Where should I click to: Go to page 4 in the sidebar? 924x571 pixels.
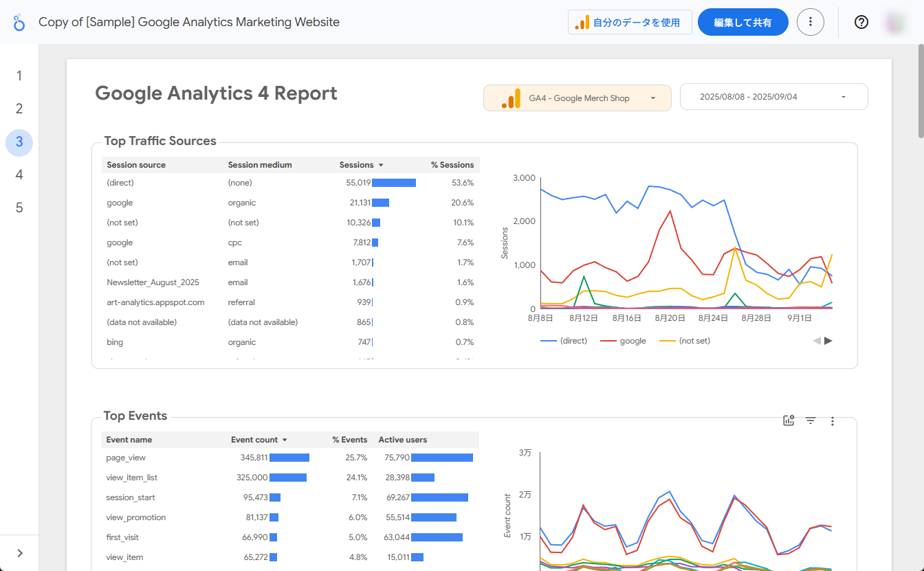pyautogui.click(x=19, y=175)
